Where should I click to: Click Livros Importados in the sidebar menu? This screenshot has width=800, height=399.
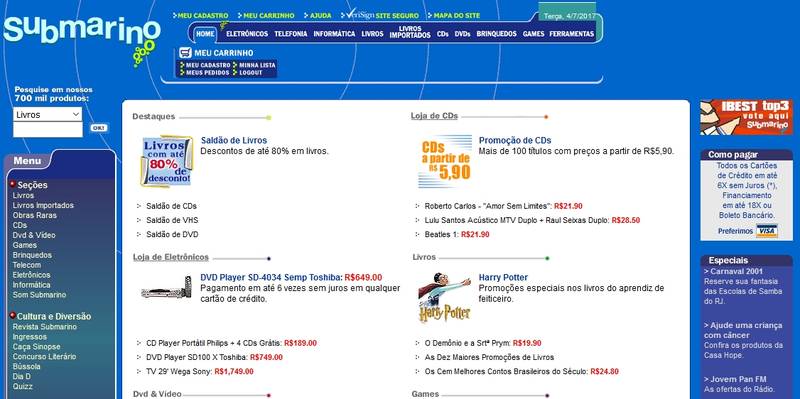click(43, 205)
